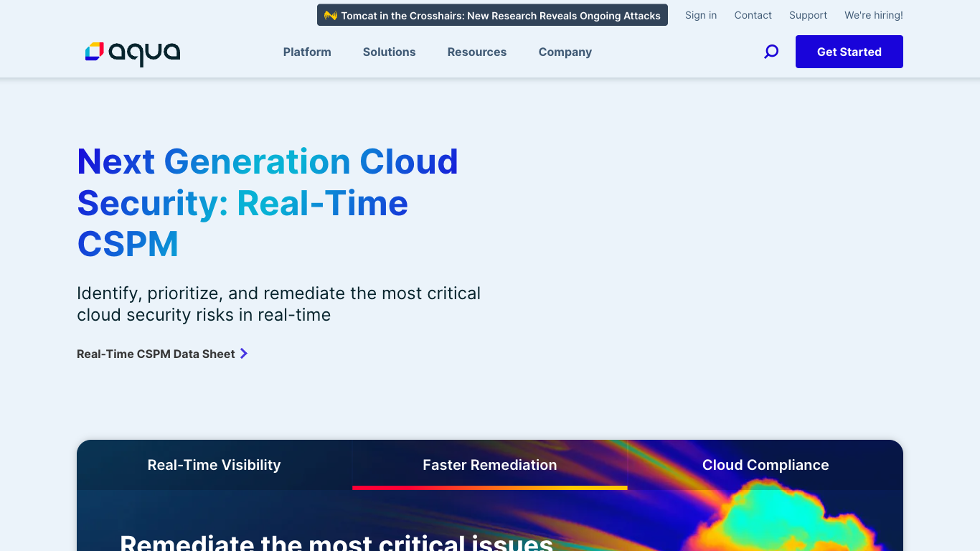This screenshot has width=980, height=551.
Task: Open the Solutions menu
Action: (x=389, y=52)
